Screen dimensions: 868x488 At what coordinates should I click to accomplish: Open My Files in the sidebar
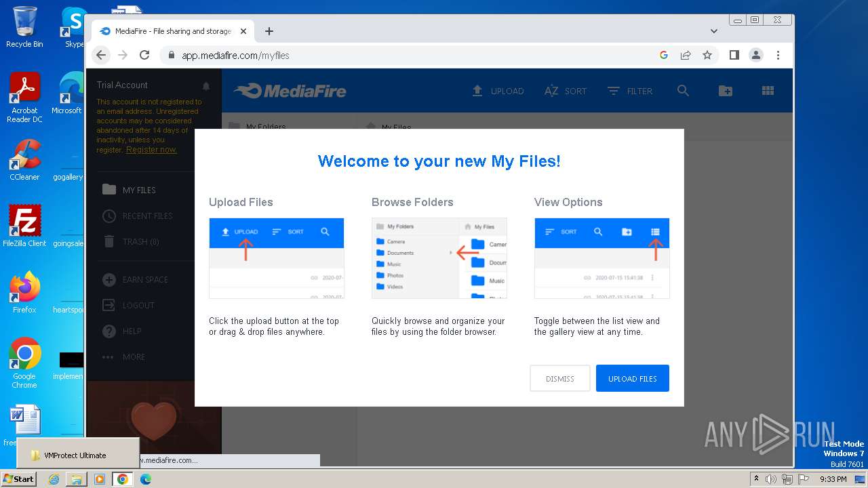click(128, 190)
